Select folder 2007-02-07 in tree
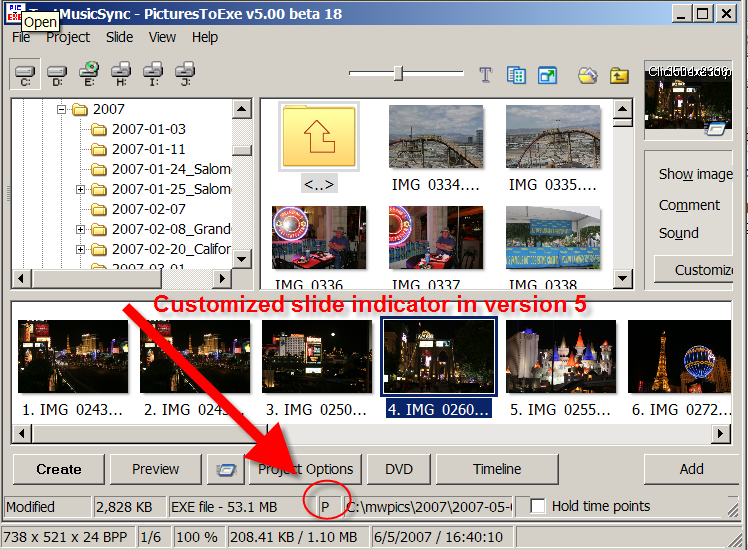 click(x=148, y=209)
